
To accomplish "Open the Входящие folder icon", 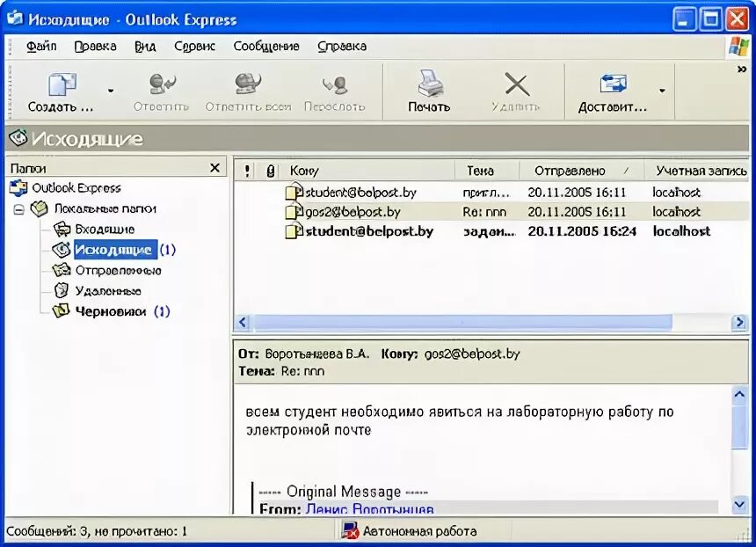I will 62,229.
